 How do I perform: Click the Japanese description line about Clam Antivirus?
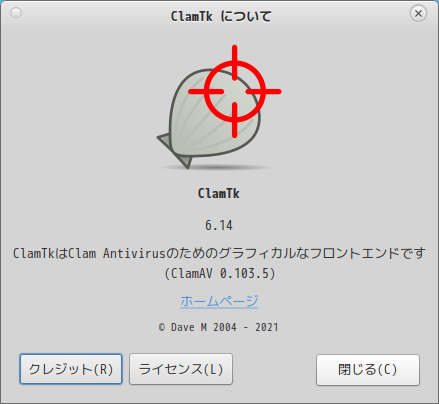pos(219,253)
